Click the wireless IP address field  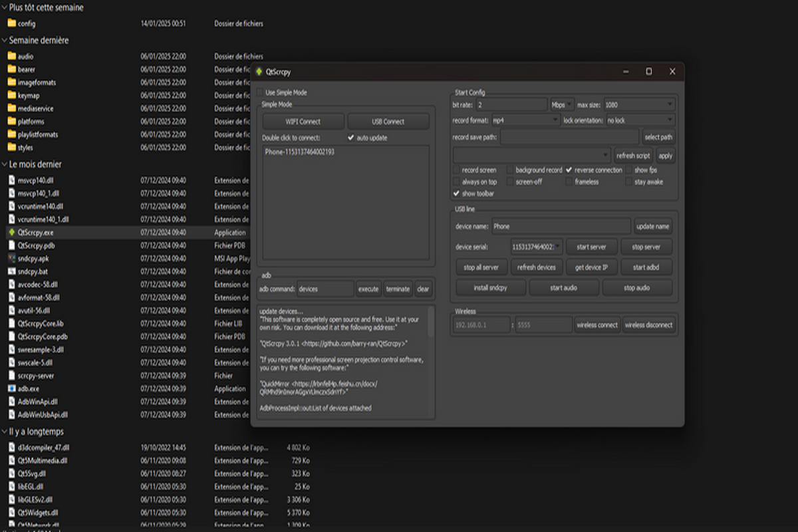[481, 325]
